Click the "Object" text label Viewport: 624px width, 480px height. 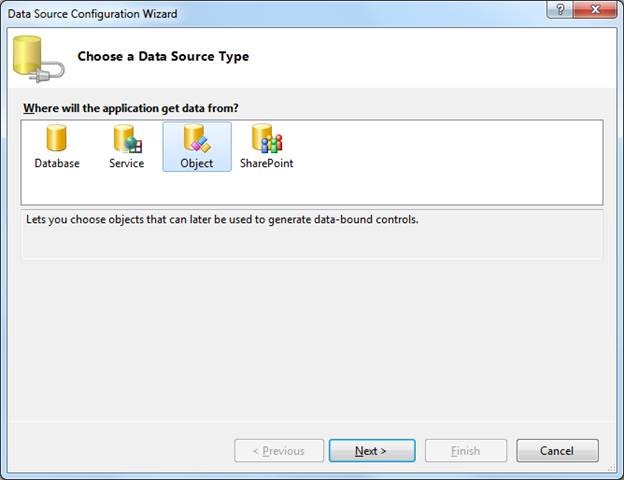196,163
